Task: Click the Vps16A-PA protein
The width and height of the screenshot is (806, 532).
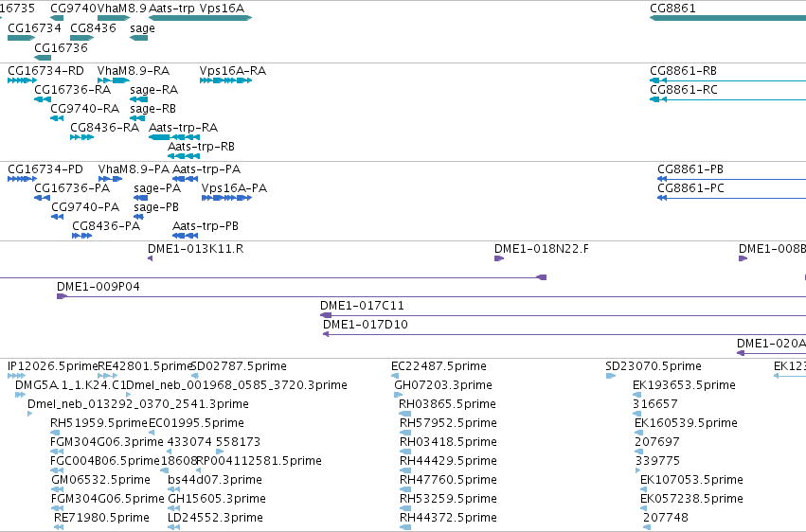Action: 226,198
